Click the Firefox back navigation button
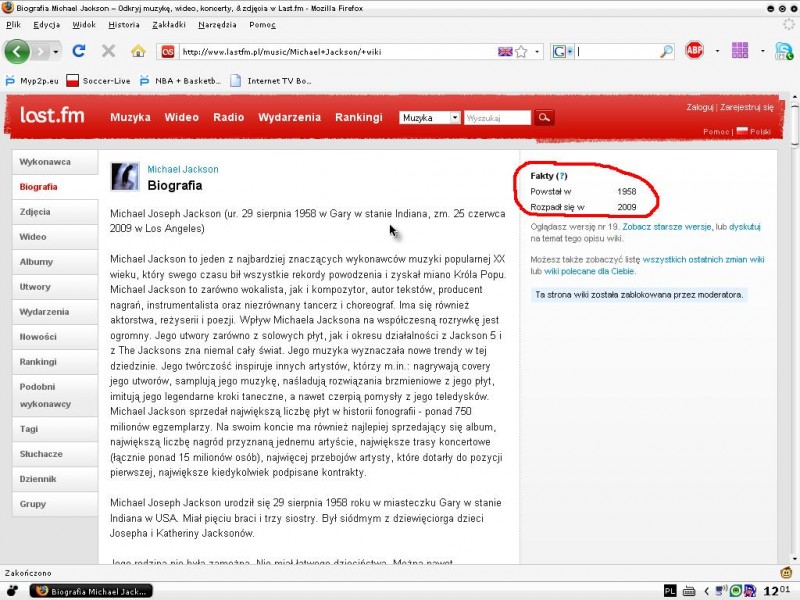800x600 pixels. tap(19, 51)
